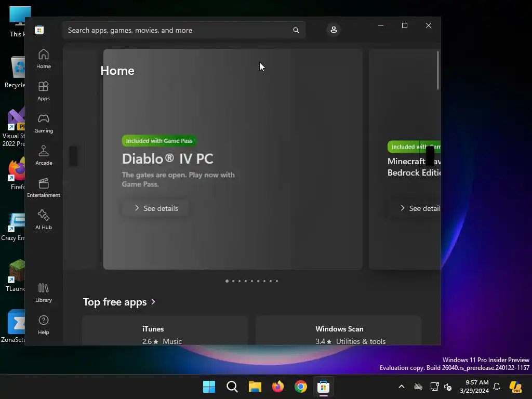Open the AI Hub section
Image resolution: width=532 pixels, height=399 pixels.
coord(44,220)
